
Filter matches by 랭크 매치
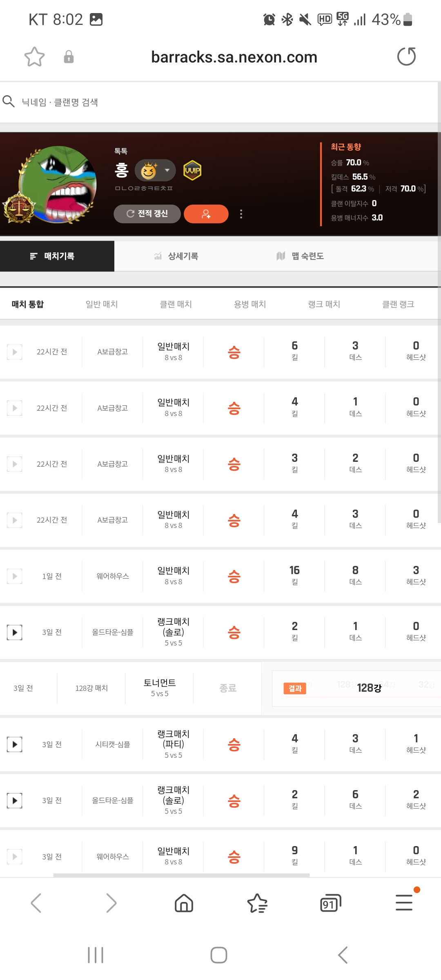point(324,304)
